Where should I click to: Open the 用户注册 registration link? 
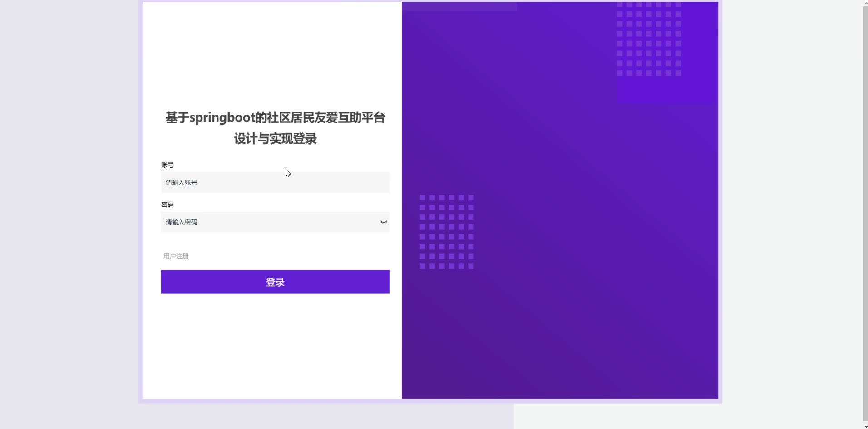point(176,256)
